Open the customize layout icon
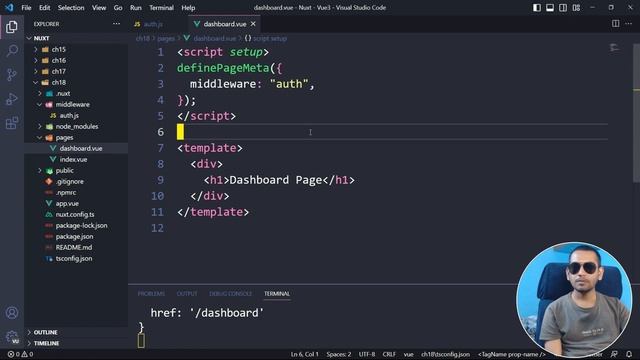Screen dimensions: 640x360 576,8
